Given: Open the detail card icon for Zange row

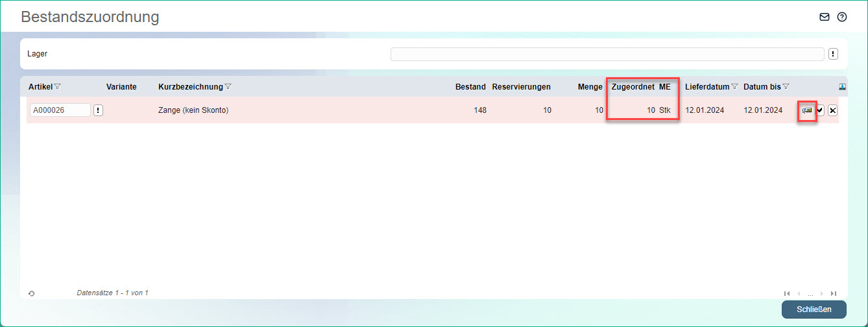Looking at the screenshot, I should pyautogui.click(x=807, y=110).
